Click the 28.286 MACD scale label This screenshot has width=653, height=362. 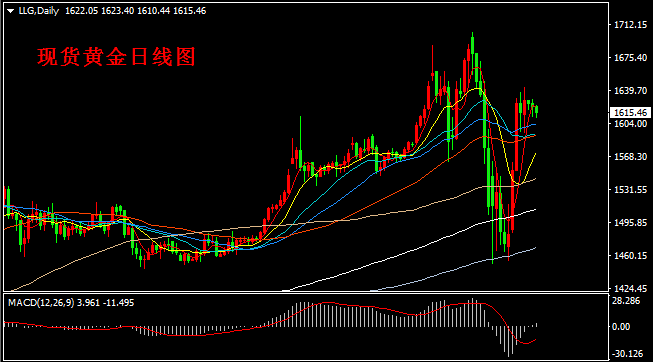click(626, 301)
